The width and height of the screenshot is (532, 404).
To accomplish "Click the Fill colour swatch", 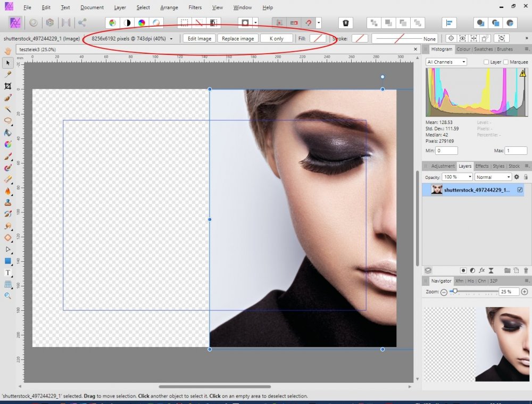I will point(318,38).
